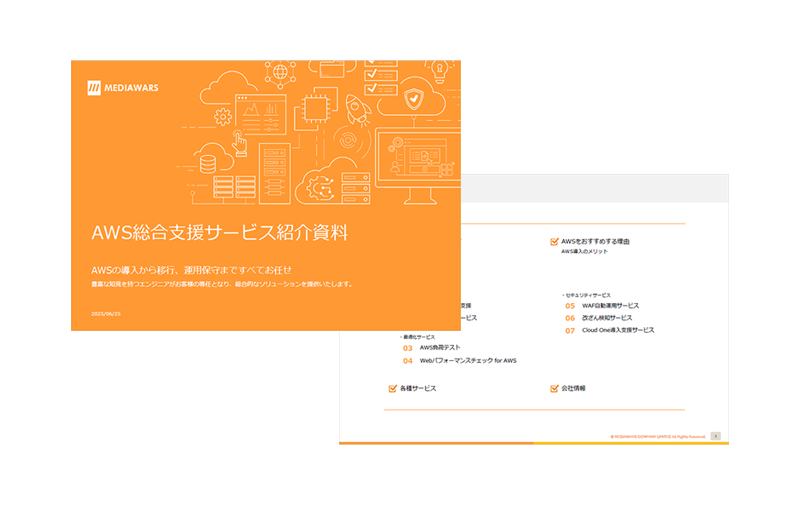The height and width of the screenshot is (505, 800).
Task: Click the check icon beside 各種サービス
Action: coord(392,388)
